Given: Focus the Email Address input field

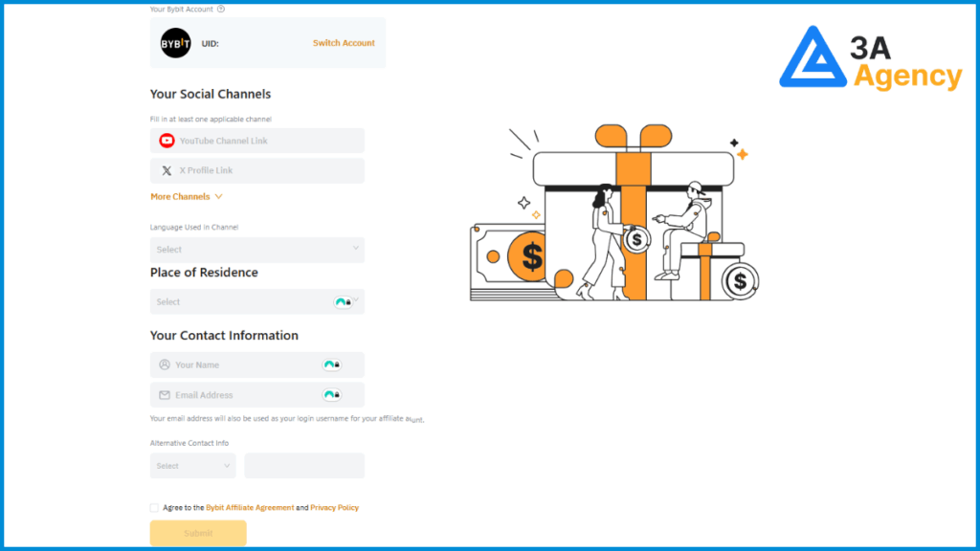Looking at the screenshot, I should (x=256, y=395).
